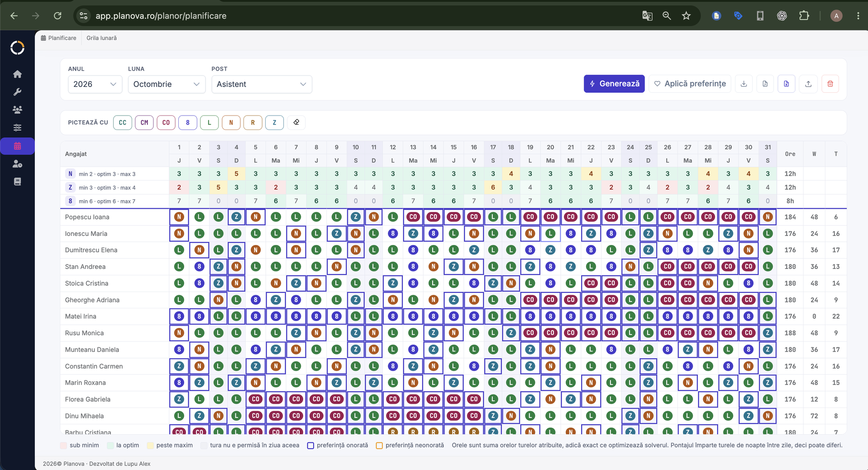
Task: Bookmark page with the star icon
Action: (x=686, y=16)
